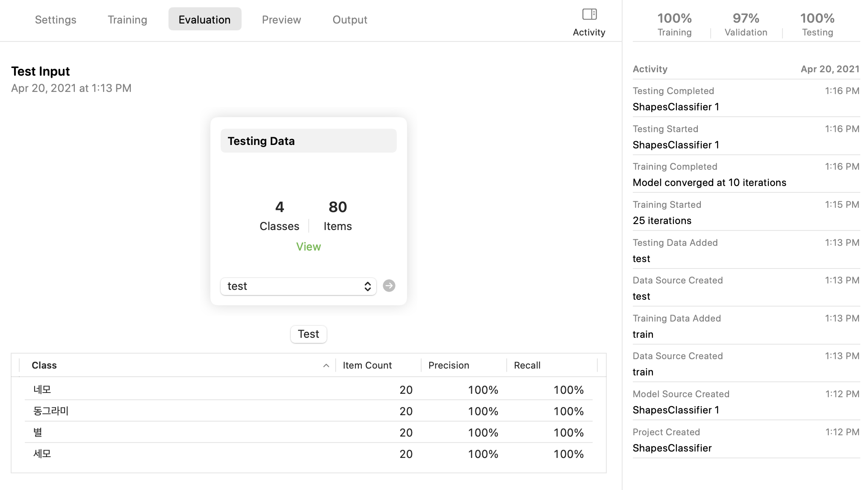Click the arrow icon beside test dropdown

click(x=389, y=286)
